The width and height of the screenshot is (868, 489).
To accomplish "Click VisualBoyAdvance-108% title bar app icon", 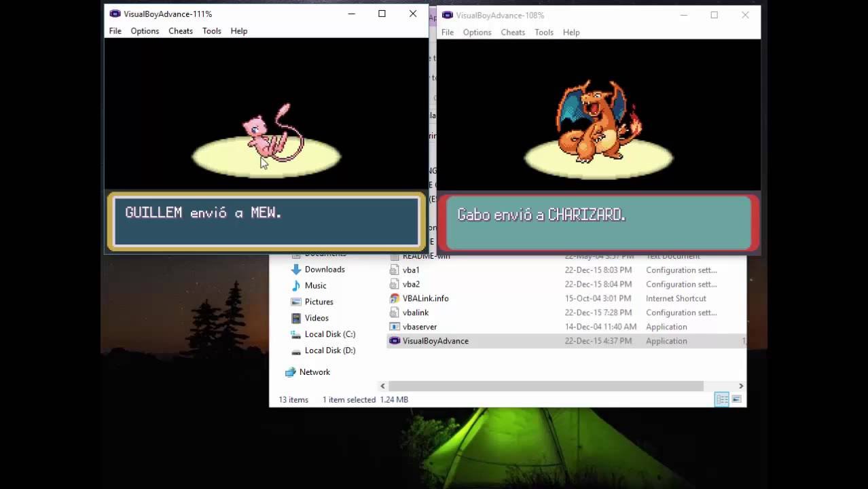I will point(447,15).
